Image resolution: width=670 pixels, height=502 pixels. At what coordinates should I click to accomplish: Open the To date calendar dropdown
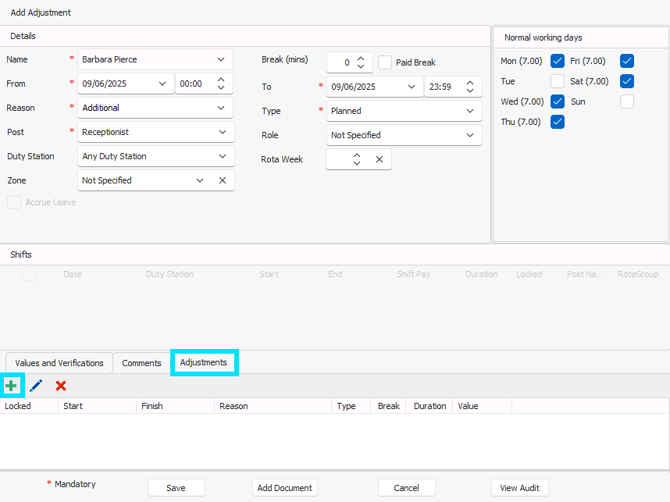point(411,87)
